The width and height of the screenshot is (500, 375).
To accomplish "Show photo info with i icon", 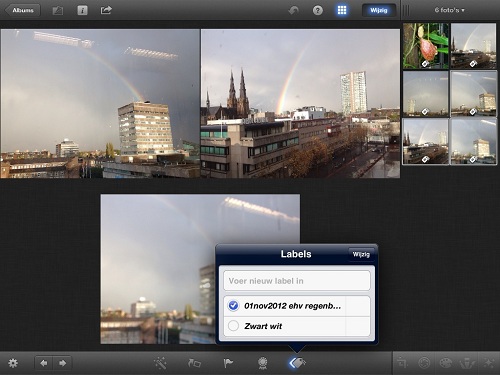I will tap(82, 10).
